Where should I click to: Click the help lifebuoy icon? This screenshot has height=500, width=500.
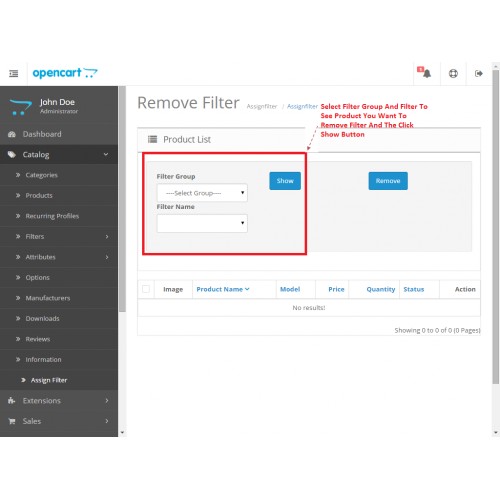[453, 73]
